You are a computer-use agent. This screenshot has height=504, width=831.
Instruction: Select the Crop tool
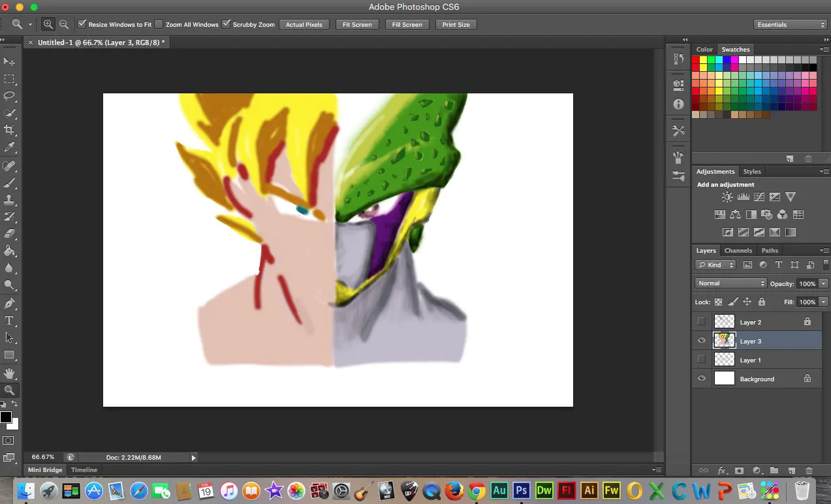tap(9, 130)
